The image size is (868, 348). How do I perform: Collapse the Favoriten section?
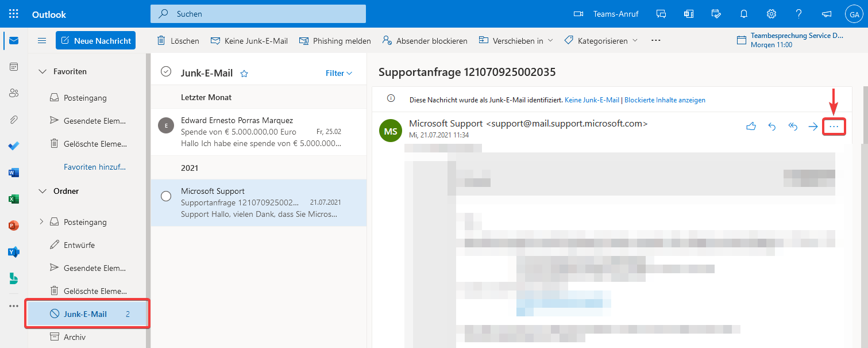tap(43, 71)
